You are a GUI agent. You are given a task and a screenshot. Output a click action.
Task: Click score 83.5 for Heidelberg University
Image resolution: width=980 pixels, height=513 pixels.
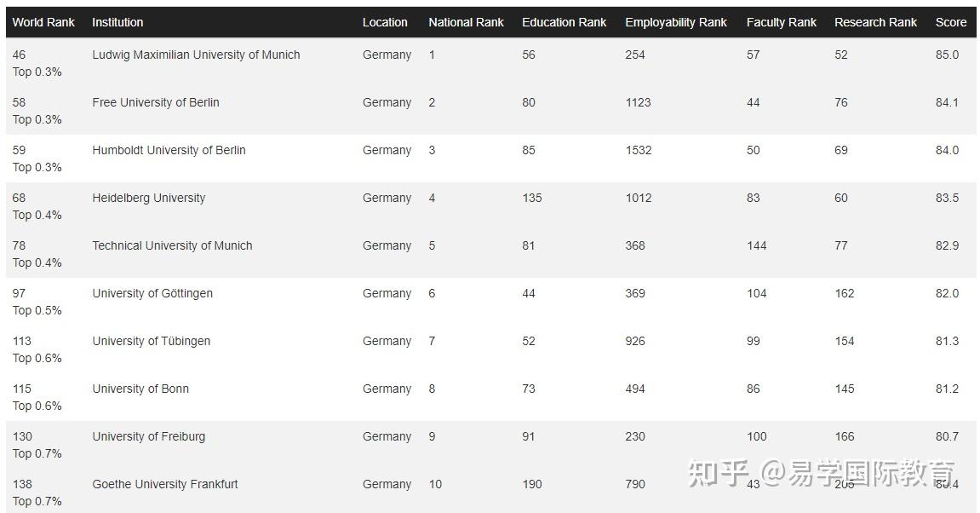tap(947, 199)
